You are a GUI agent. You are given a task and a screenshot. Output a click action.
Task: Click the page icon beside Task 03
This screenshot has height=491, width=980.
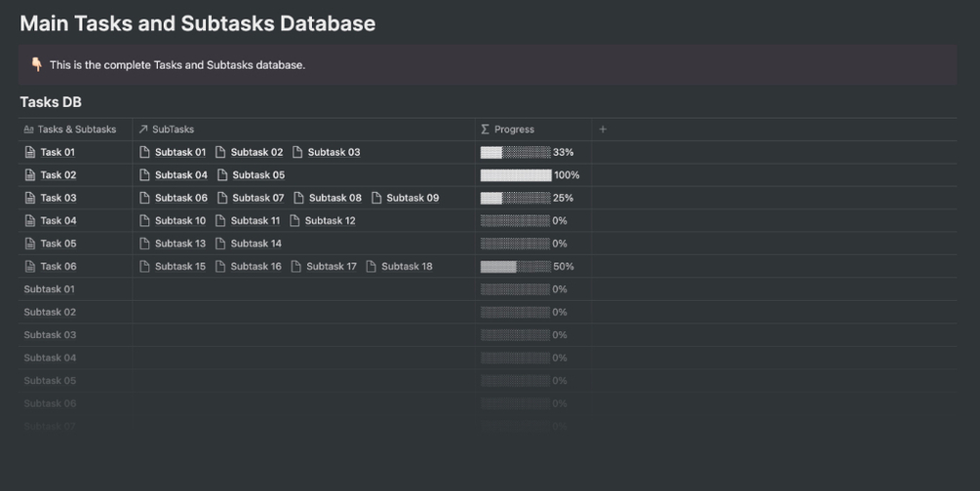click(29, 198)
